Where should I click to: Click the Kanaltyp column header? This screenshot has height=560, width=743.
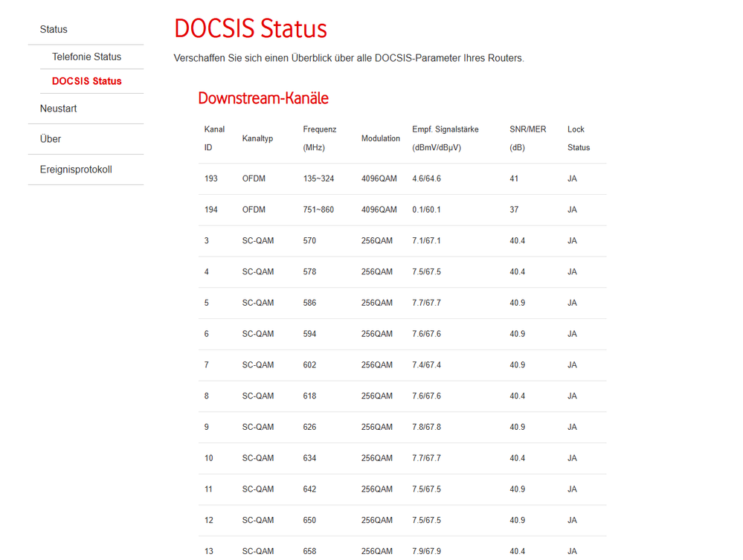[257, 138]
